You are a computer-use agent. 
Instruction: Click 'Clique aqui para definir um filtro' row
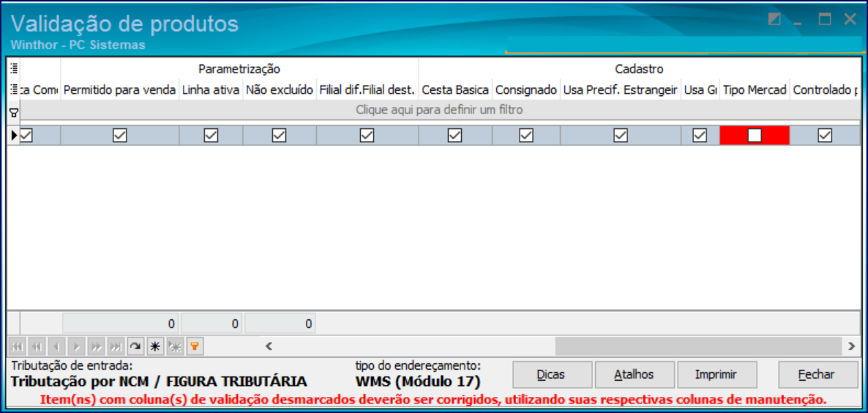tap(439, 110)
